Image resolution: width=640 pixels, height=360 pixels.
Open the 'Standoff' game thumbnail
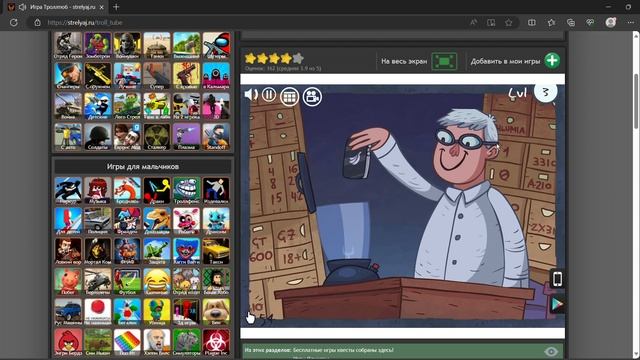click(x=216, y=137)
